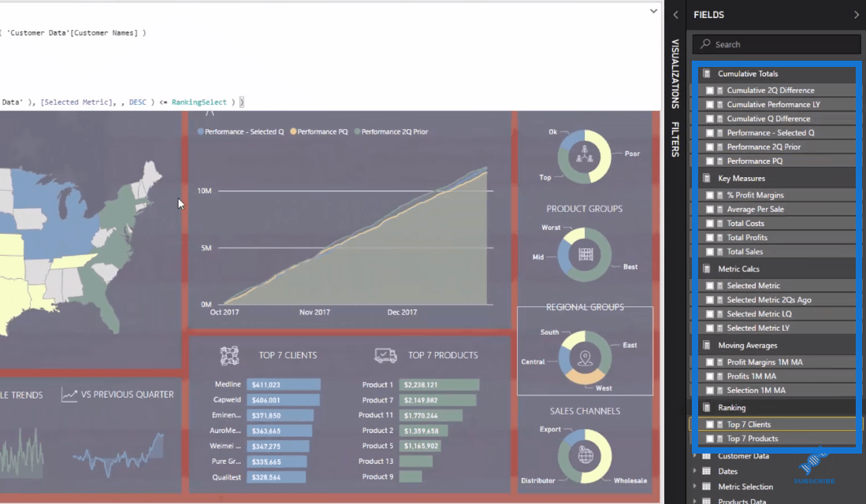Click the Top 7 Clients network icon

tap(229, 355)
